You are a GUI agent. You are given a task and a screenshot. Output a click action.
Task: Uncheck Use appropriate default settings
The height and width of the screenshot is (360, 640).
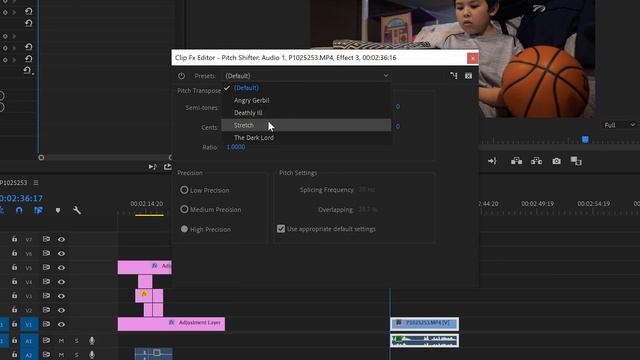[x=281, y=229]
